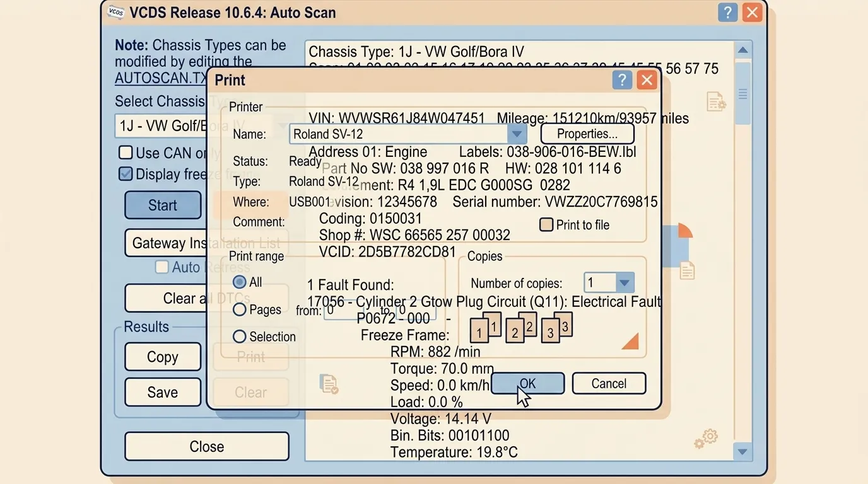This screenshot has height=484, width=868.
Task: Select the All print range radio
Action: point(240,282)
